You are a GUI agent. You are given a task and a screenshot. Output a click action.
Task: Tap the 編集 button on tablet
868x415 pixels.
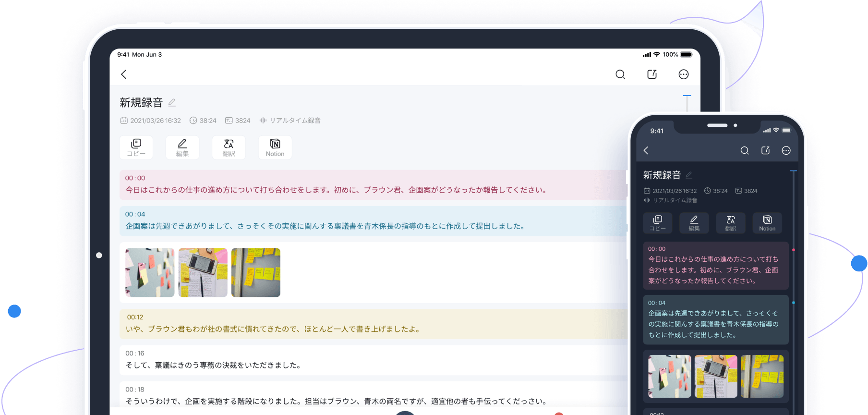pos(182,147)
